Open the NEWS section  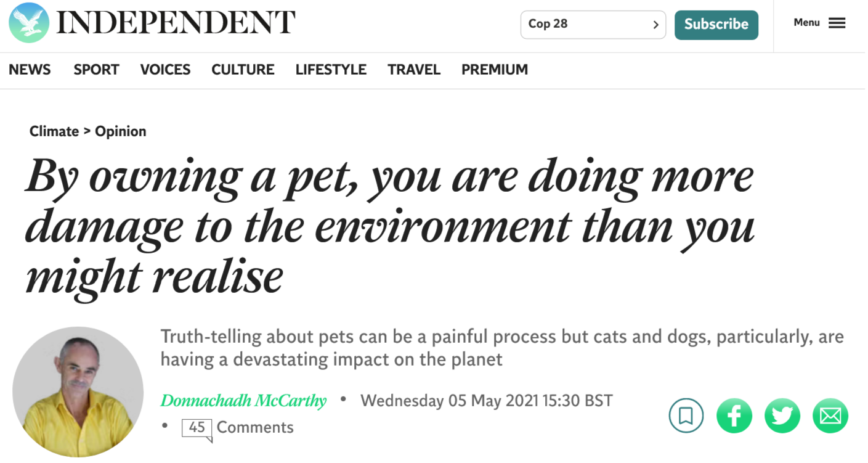(x=30, y=70)
